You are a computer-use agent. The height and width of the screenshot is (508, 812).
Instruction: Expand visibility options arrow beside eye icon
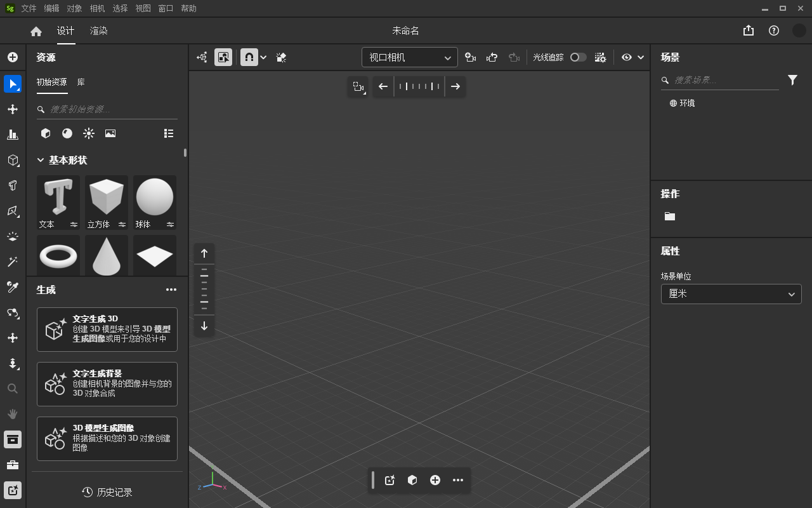[641, 57]
